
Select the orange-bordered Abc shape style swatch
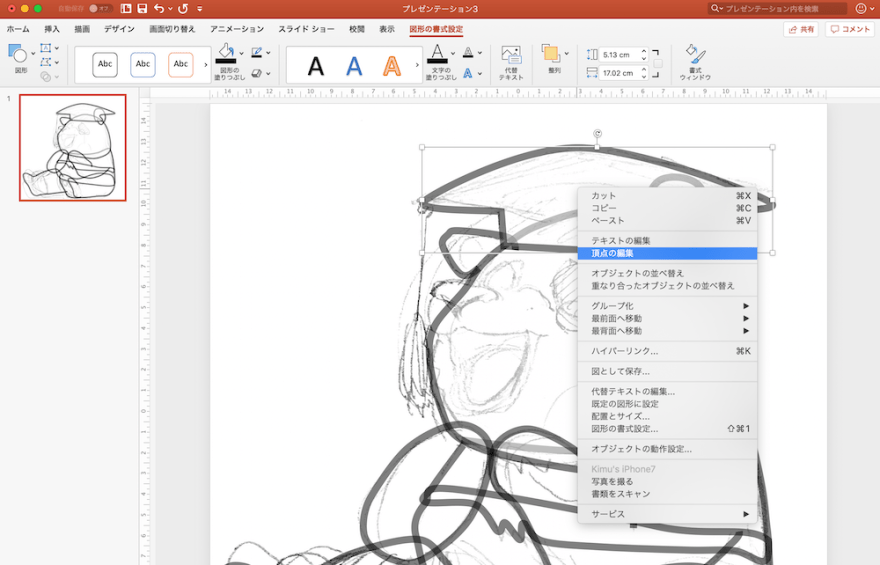(x=181, y=65)
